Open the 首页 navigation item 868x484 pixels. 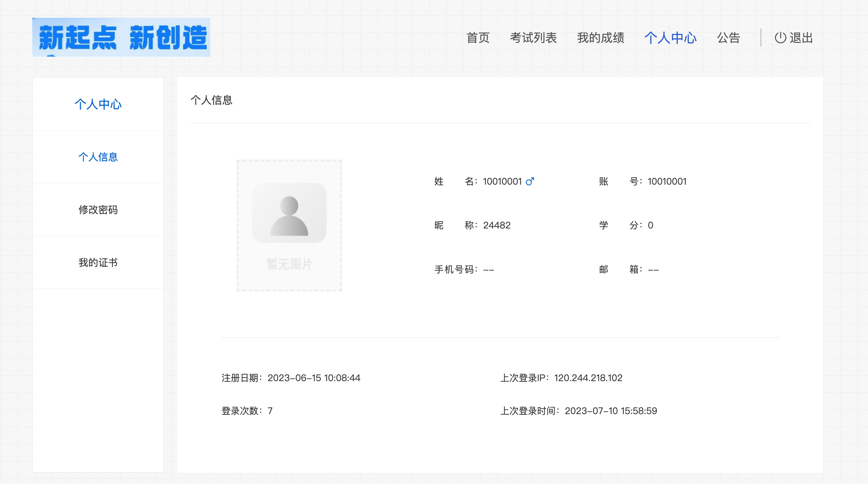[478, 38]
